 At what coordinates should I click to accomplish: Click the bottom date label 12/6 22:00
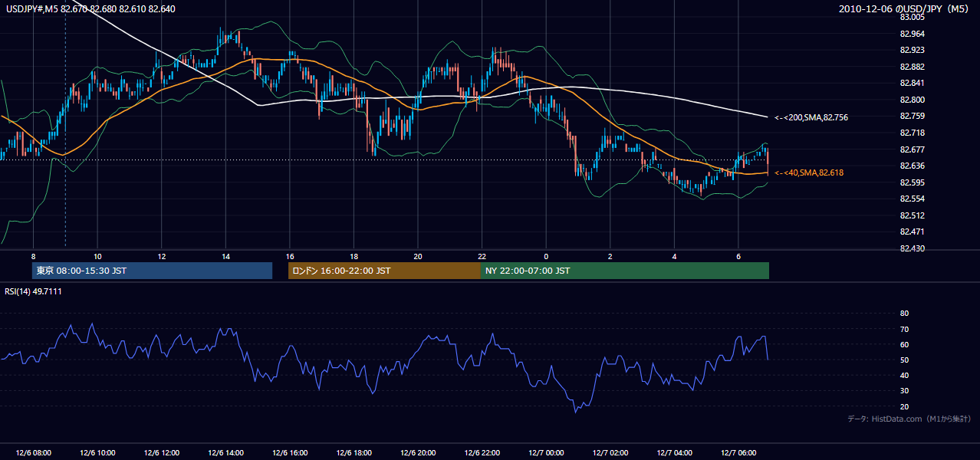click(482, 453)
